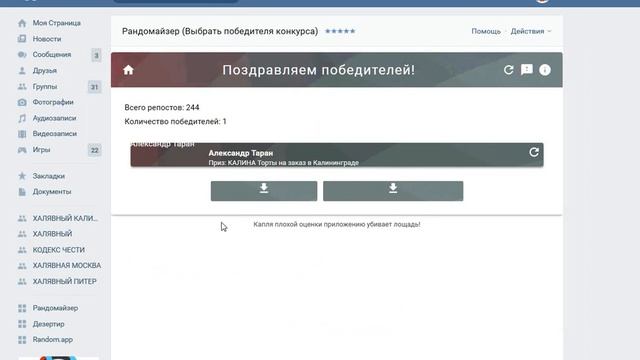
Task: Click the music note icon beside Аудиозаписи
Action: [x=22, y=118]
